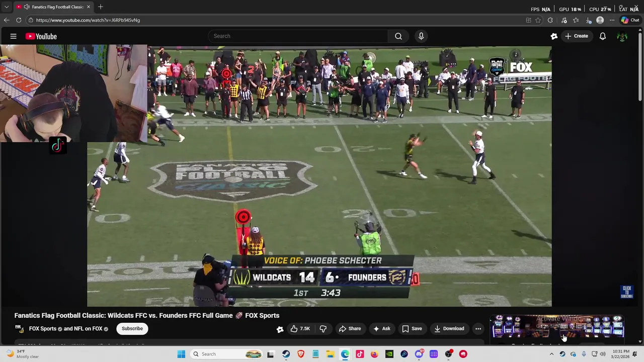Select the Fanatics Flag Football Classic tab
The height and width of the screenshot is (362, 644).
coord(54,7)
